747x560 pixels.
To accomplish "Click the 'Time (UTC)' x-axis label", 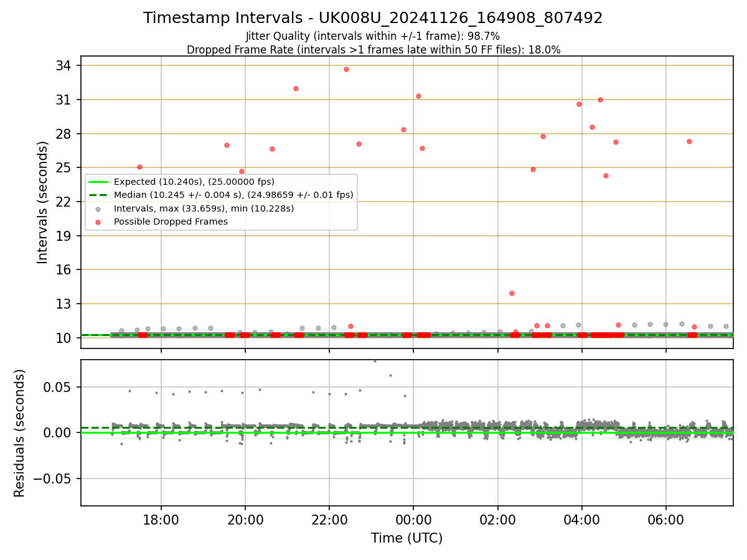I will point(406,538).
